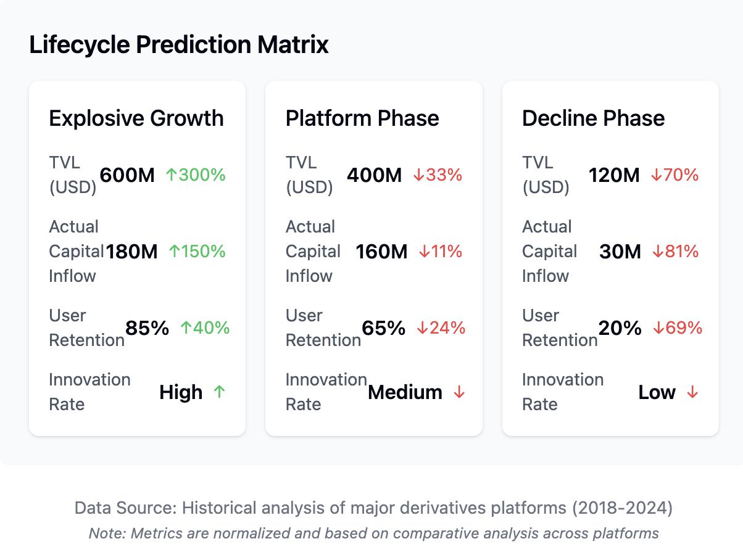Click the 120M TVL figure
This screenshot has height=560, width=743.
pos(614,175)
